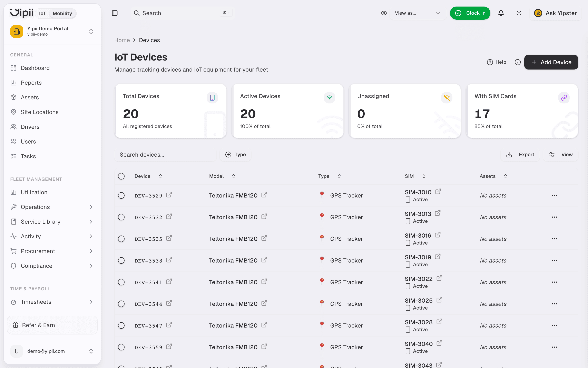
Task: Click Total Devices card phone icon
Action: tap(212, 98)
